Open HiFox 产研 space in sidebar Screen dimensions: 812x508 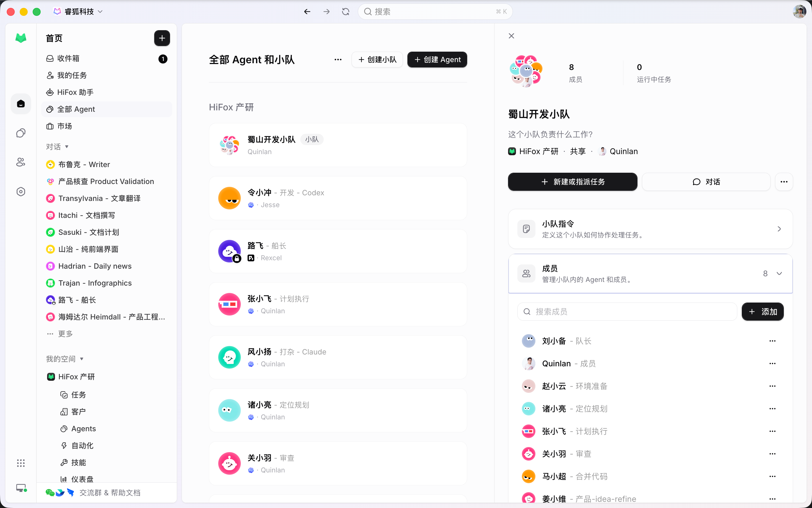point(107,377)
